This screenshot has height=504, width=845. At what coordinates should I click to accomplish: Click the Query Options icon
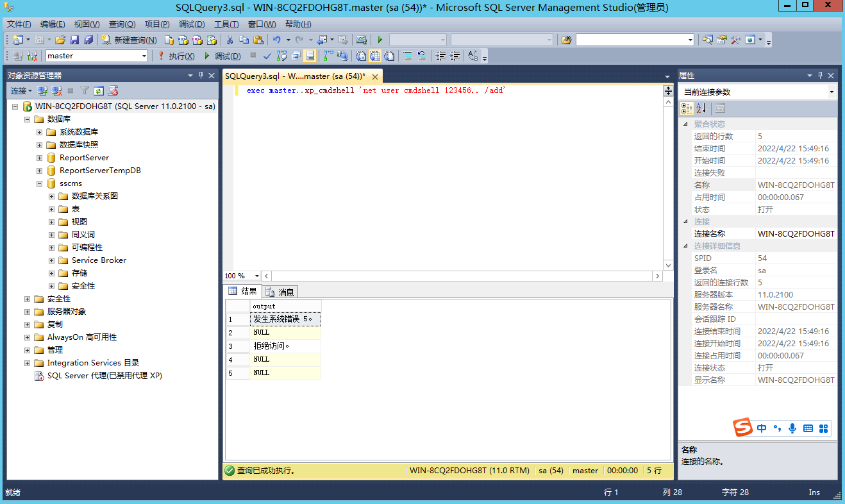click(x=296, y=56)
